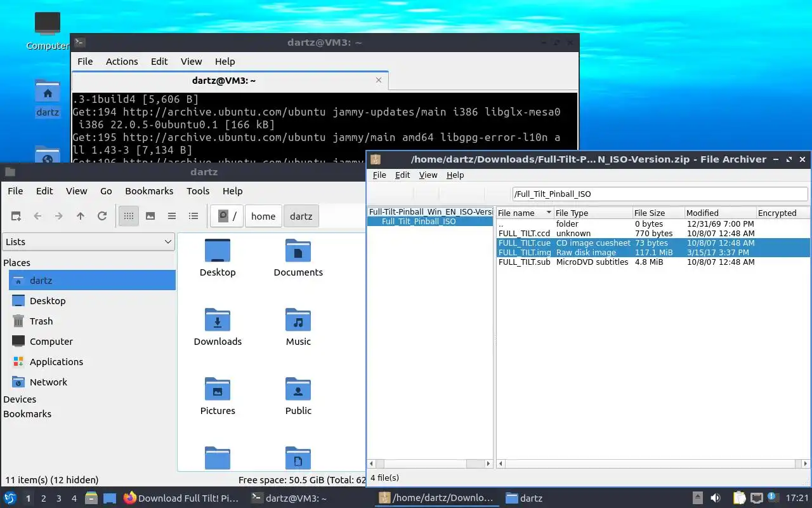The image size is (812, 508).
Task: Open File menu in File Archiver
Action: click(x=379, y=175)
